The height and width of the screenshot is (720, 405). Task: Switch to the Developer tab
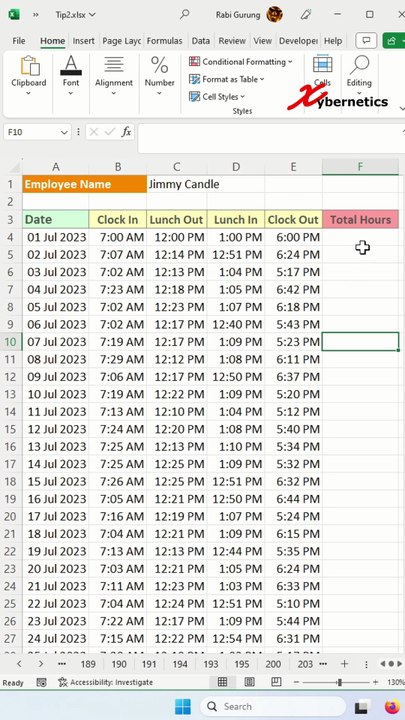coord(298,41)
